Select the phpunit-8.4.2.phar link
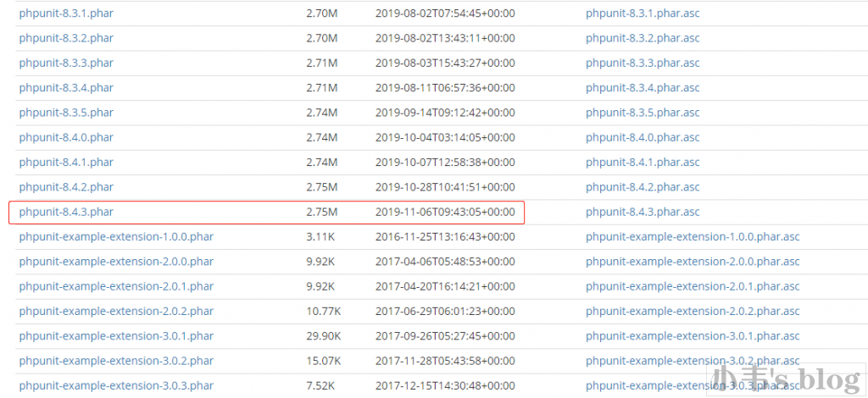 (66, 187)
